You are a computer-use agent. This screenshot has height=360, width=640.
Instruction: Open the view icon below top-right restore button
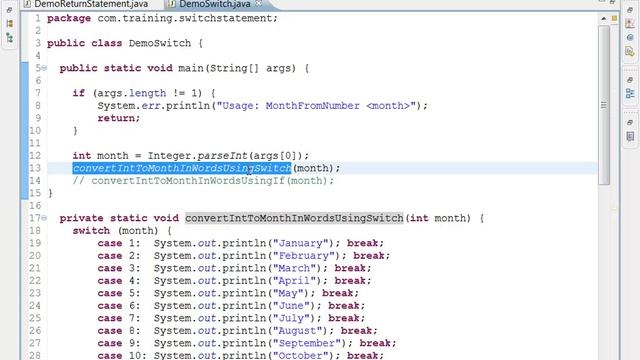click(630, 24)
